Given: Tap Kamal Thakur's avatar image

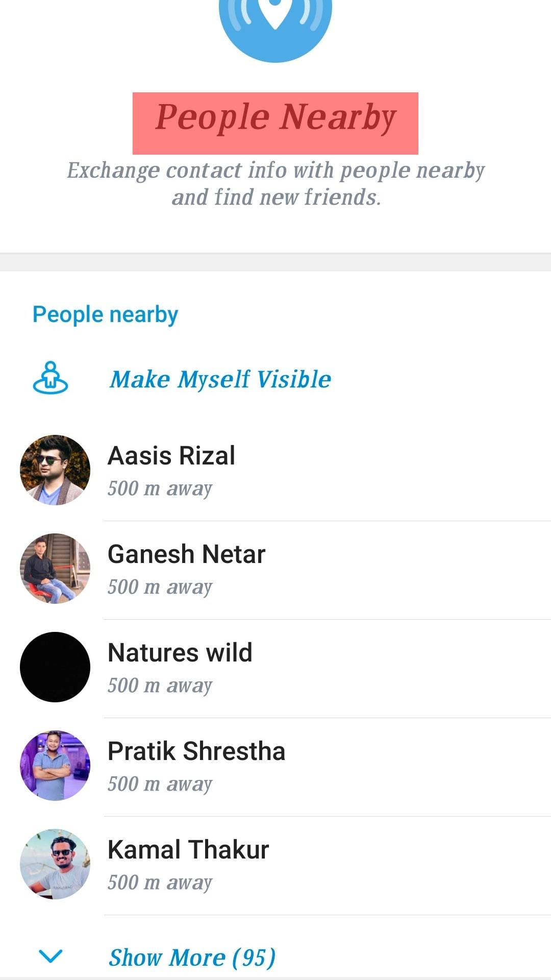Looking at the screenshot, I should [55, 864].
